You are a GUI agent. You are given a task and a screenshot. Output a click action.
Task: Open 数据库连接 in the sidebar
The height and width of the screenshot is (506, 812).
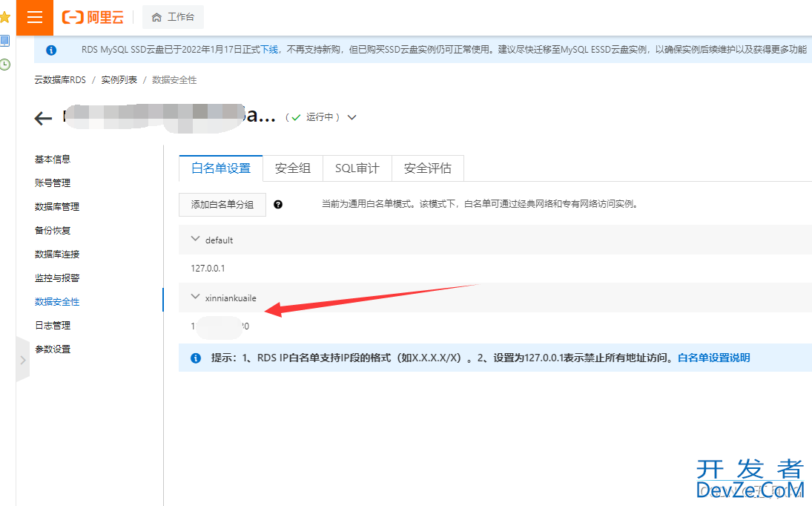[x=57, y=254]
